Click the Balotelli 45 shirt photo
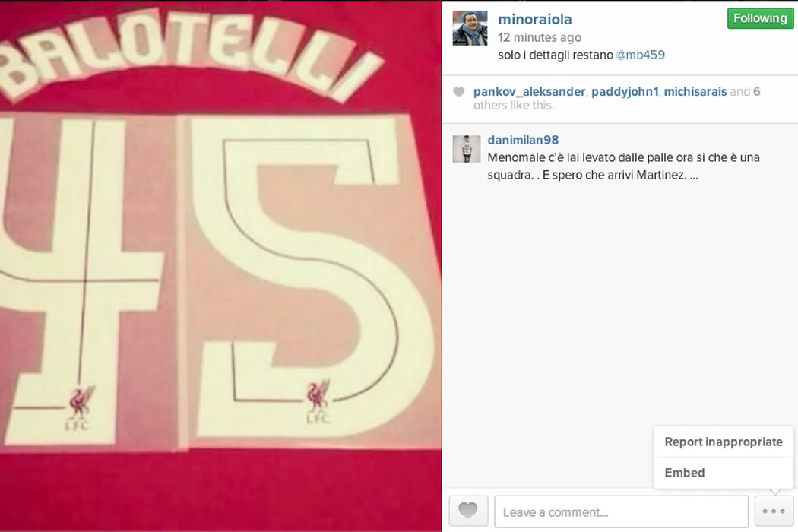 click(x=221, y=266)
